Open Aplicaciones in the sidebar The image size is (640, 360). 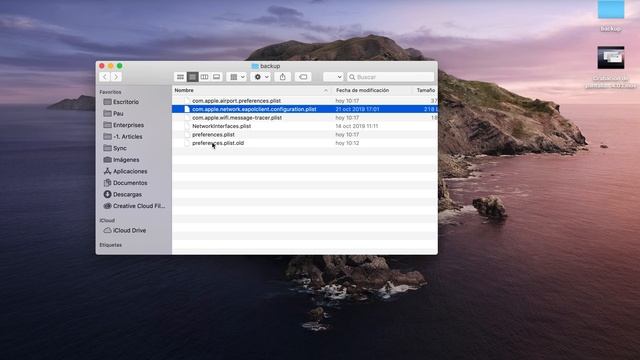pyautogui.click(x=130, y=171)
